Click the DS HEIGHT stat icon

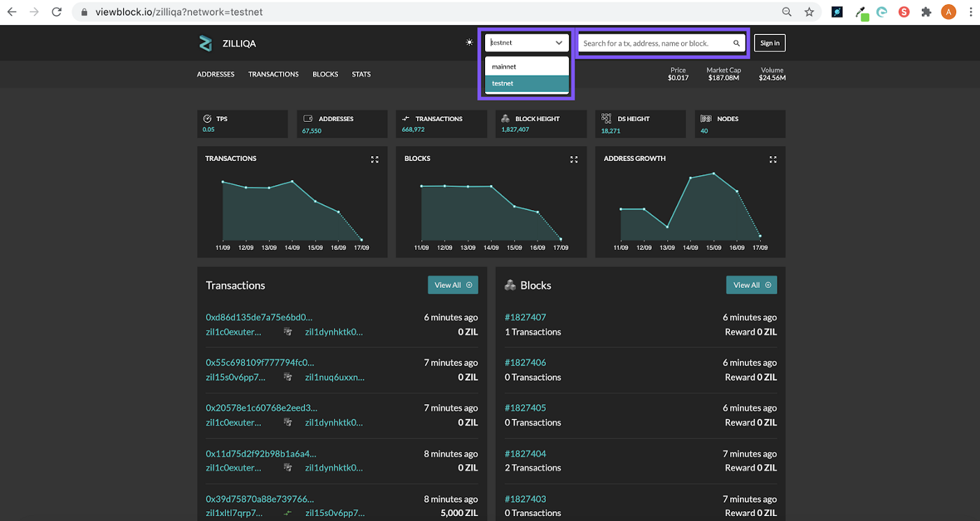coord(606,119)
